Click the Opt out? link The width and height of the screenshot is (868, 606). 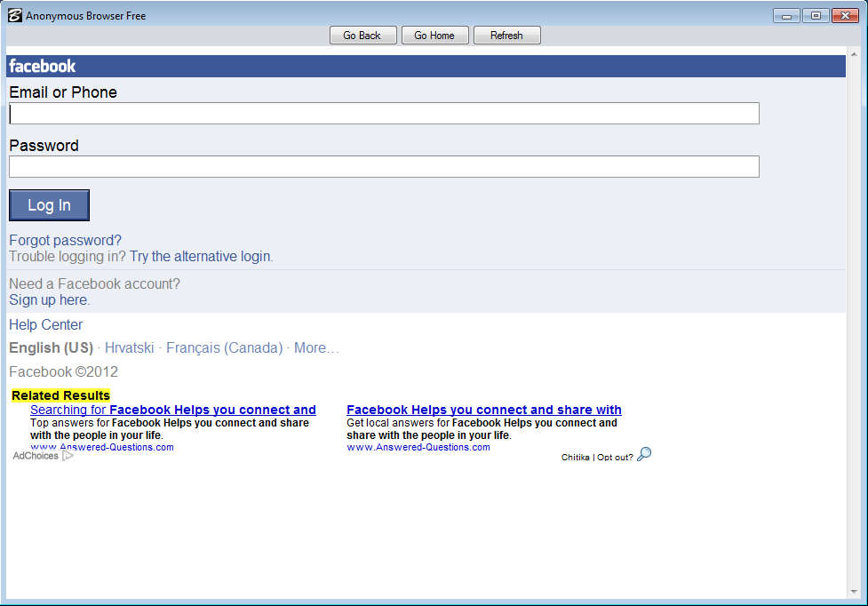pos(615,457)
